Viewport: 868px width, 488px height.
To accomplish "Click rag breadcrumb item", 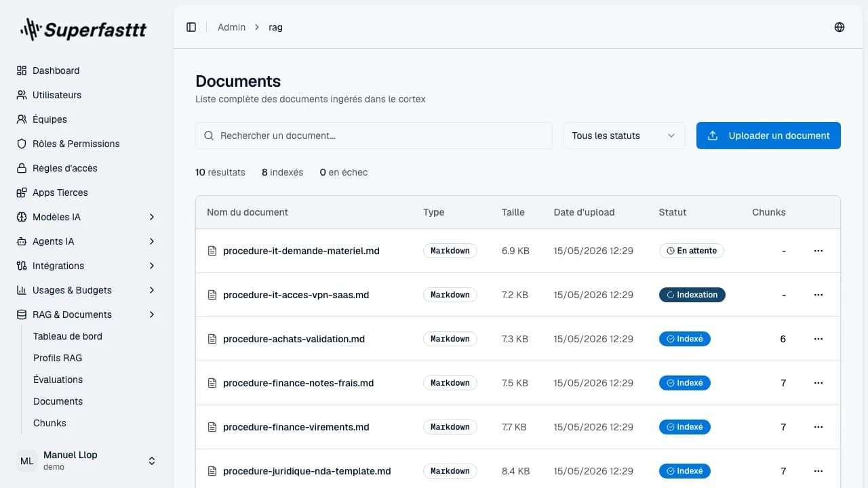I will pyautogui.click(x=275, y=27).
